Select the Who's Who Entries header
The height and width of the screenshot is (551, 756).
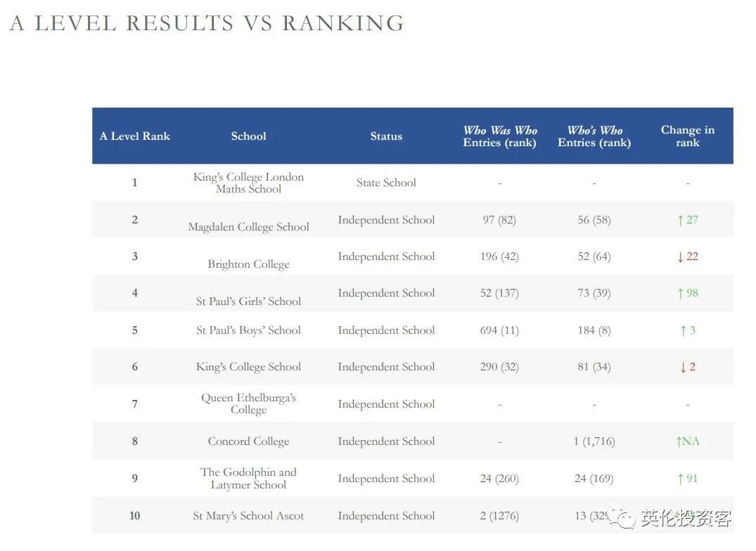tap(594, 136)
